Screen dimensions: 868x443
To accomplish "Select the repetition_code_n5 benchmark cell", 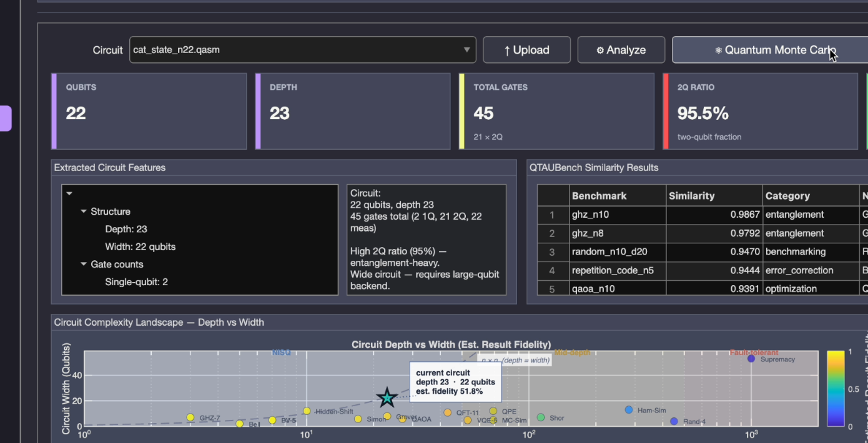I will pos(618,270).
